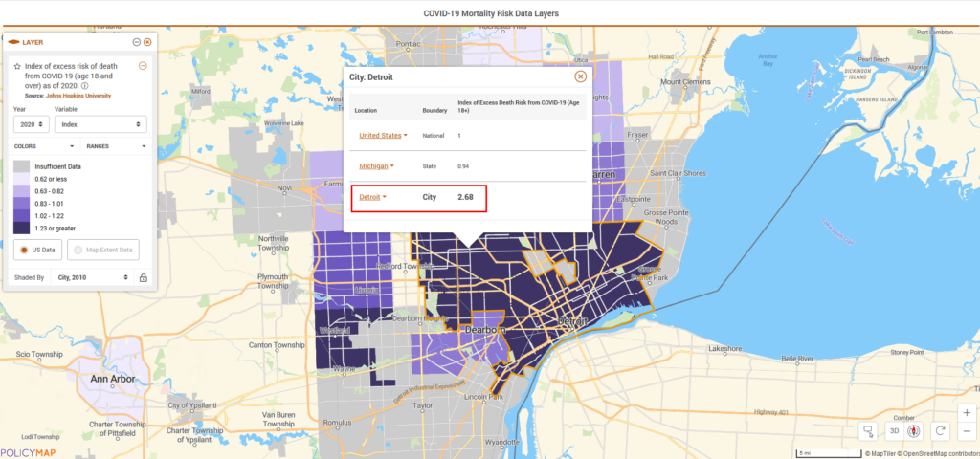Screen dimensions: 980x459
Task: Select the US Data radio option
Action: 37,250
